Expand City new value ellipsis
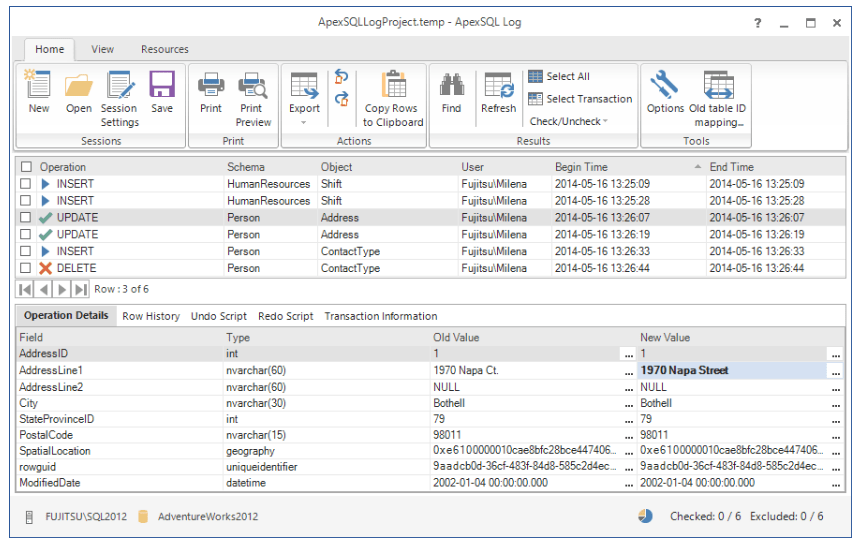The width and height of the screenshot is (862, 547). [x=836, y=404]
